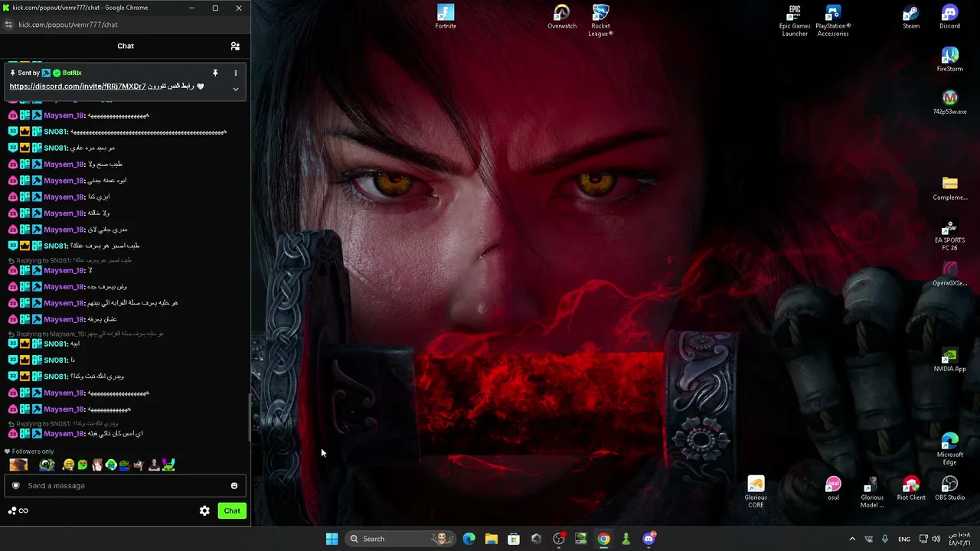The height and width of the screenshot is (551, 980).
Task: Open the Windows Start menu
Action: (x=332, y=539)
